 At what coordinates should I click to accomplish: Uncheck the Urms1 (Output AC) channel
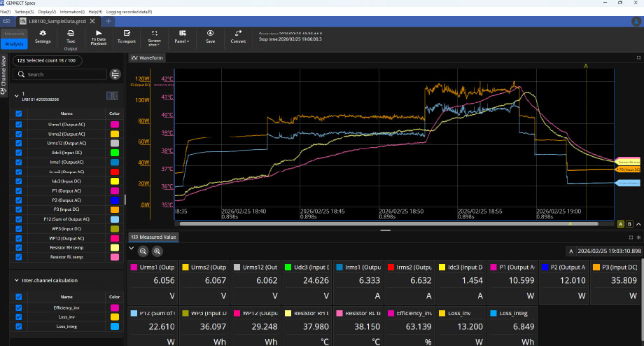pos(19,124)
